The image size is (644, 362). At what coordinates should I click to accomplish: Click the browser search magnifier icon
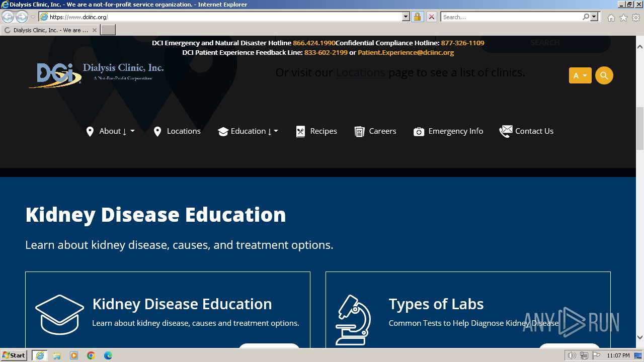586,17
